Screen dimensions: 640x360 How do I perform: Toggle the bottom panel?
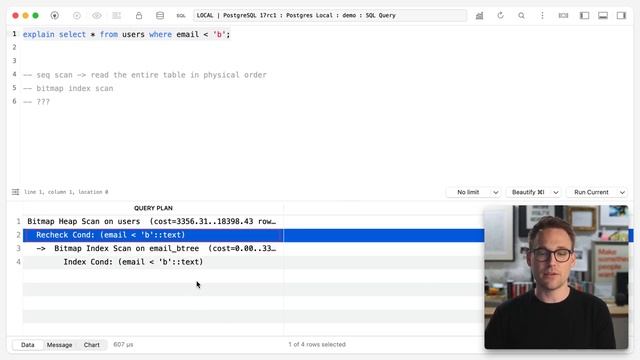pyautogui.click(x=603, y=16)
